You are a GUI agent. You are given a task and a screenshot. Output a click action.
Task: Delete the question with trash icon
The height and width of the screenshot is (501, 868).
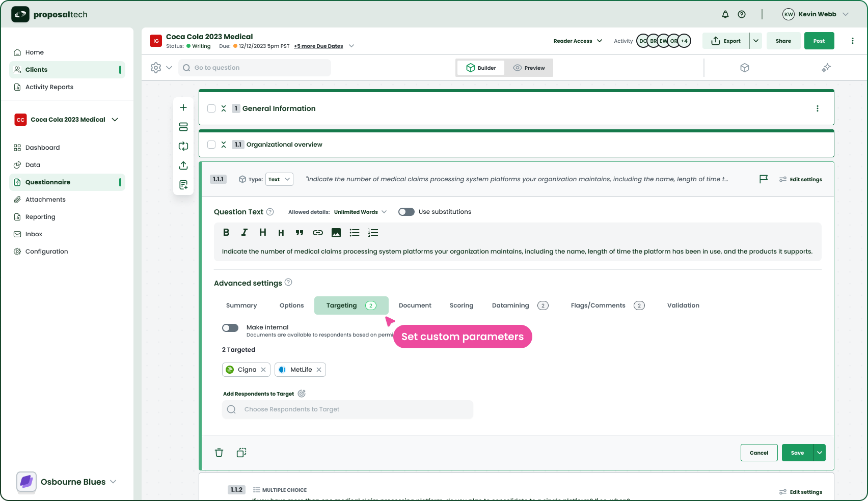219,453
